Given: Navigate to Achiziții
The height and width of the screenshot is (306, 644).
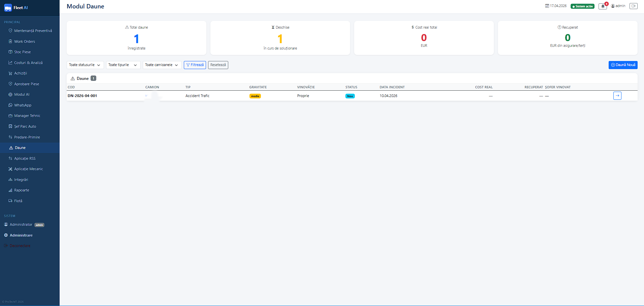Looking at the screenshot, I should click(30, 73).
